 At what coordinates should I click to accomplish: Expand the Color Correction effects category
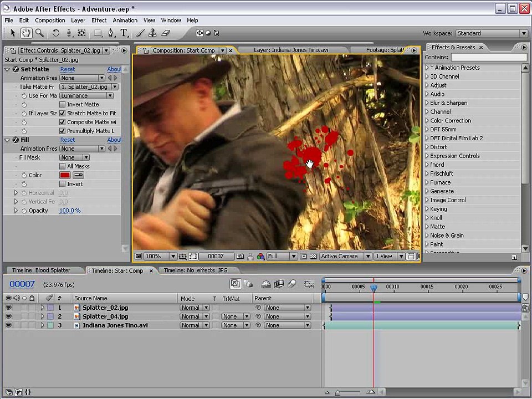pyautogui.click(x=427, y=121)
